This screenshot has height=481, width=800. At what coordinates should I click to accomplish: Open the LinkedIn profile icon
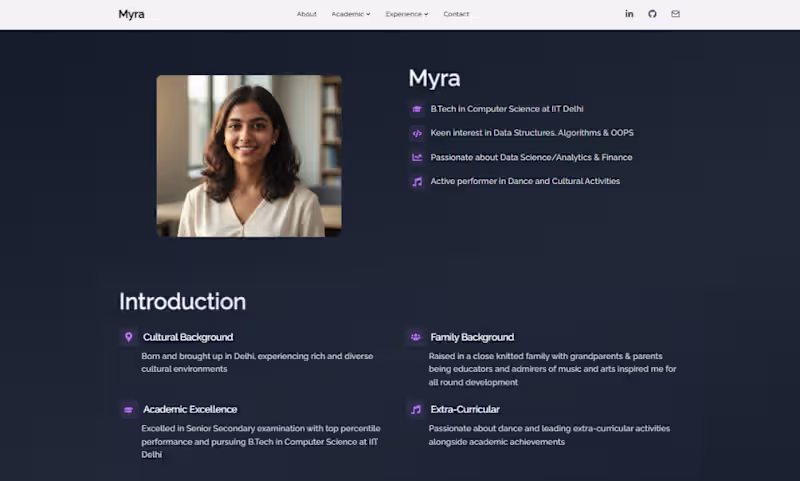[x=629, y=14]
